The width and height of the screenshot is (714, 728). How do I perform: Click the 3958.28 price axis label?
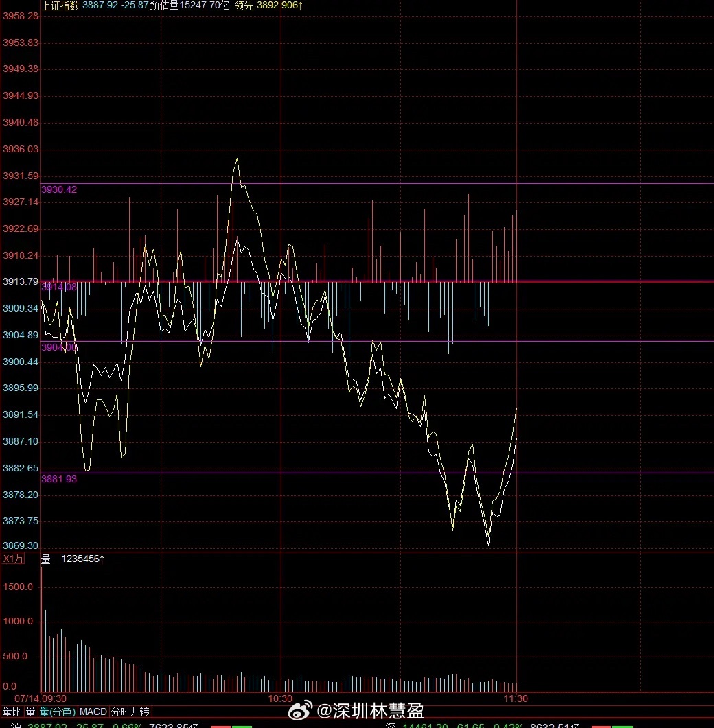click(21, 16)
